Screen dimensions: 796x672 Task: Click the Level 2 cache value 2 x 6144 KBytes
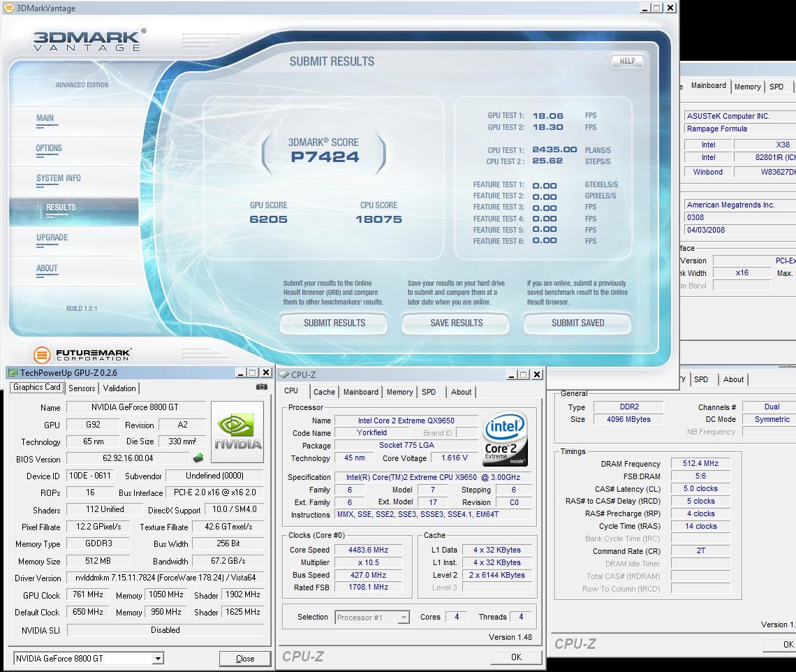497,576
